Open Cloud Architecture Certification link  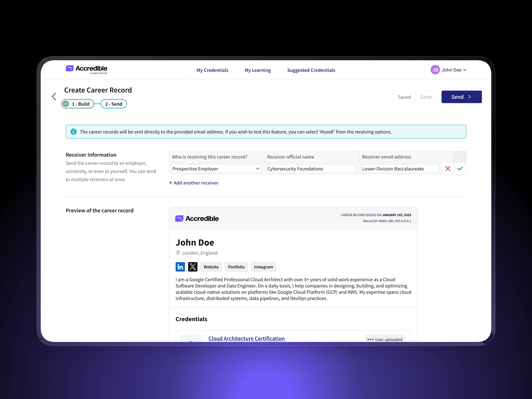click(246, 338)
